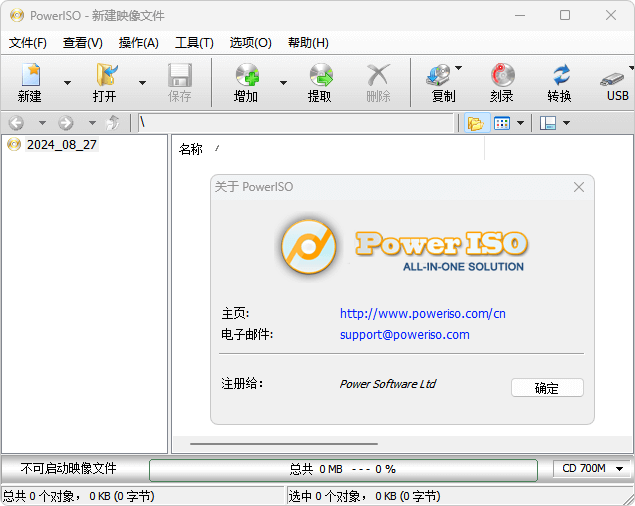Image resolution: width=635 pixels, height=506 pixels.
Task: Toggle the folder tree view icon
Action: pos(474,123)
